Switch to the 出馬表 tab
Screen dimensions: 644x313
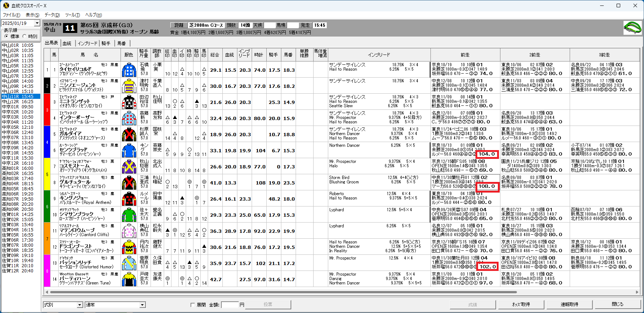(52, 43)
